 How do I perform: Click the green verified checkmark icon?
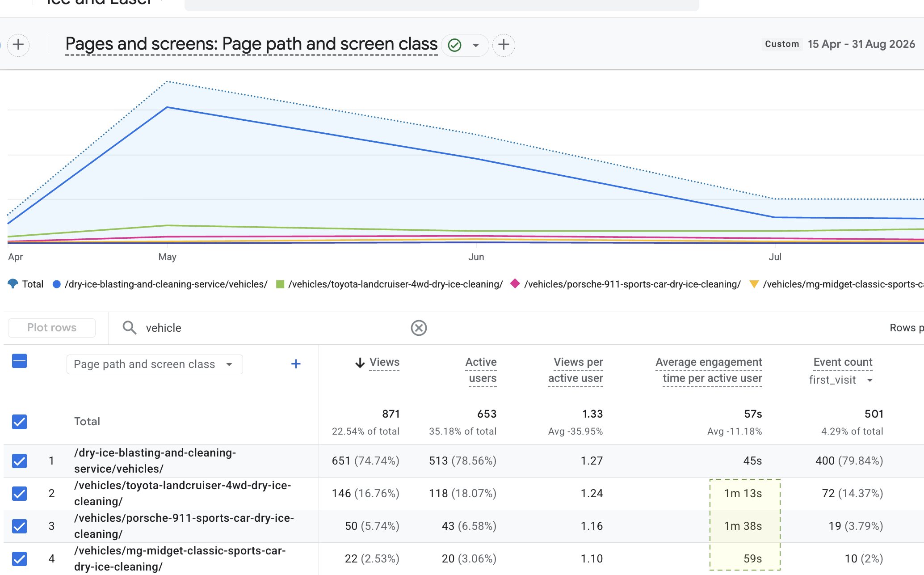pyautogui.click(x=454, y=45)
